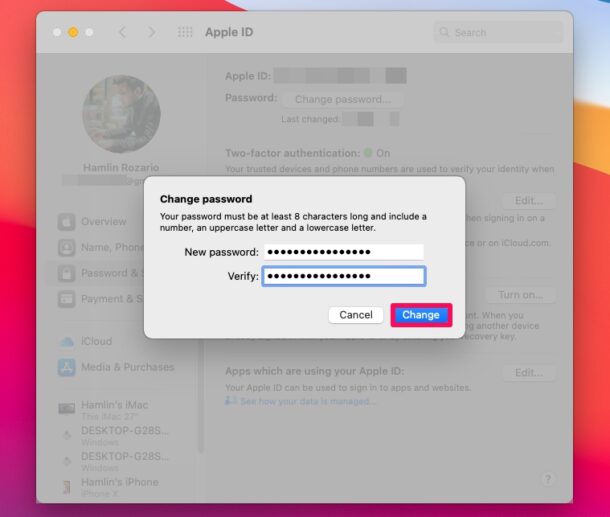
Task: Show all preferences grid icon
Action: (x=185, y=32)
